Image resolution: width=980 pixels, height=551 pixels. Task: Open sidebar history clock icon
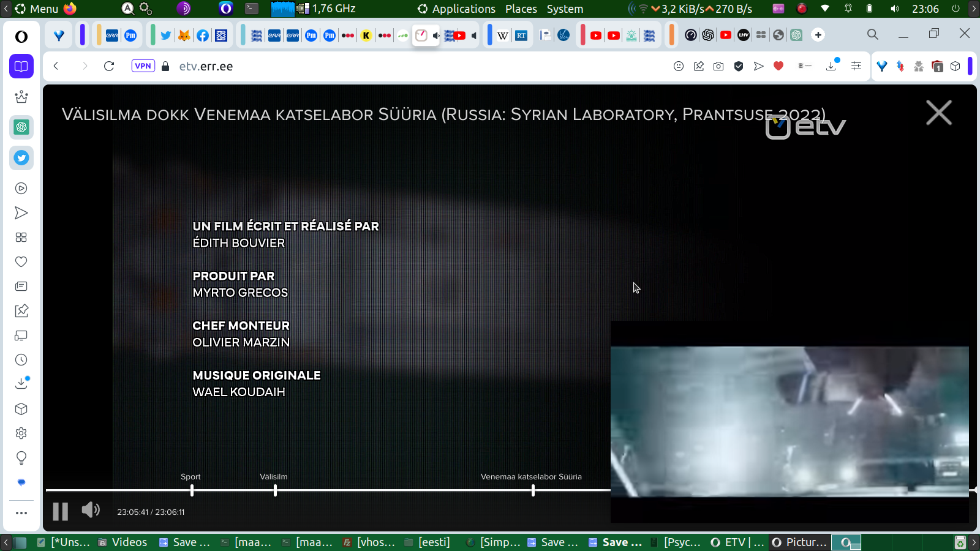click(x=21, y=360)
